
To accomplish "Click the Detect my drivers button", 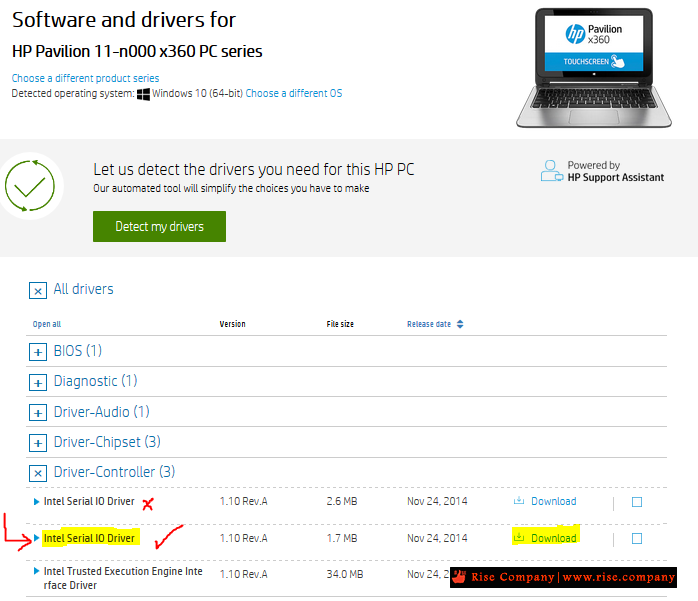I will 159,227.
